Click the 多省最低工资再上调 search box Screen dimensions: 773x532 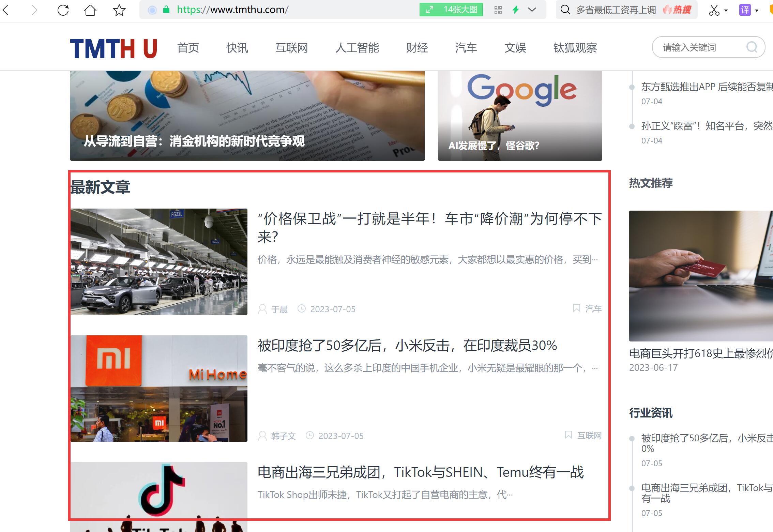pos(616,10)
